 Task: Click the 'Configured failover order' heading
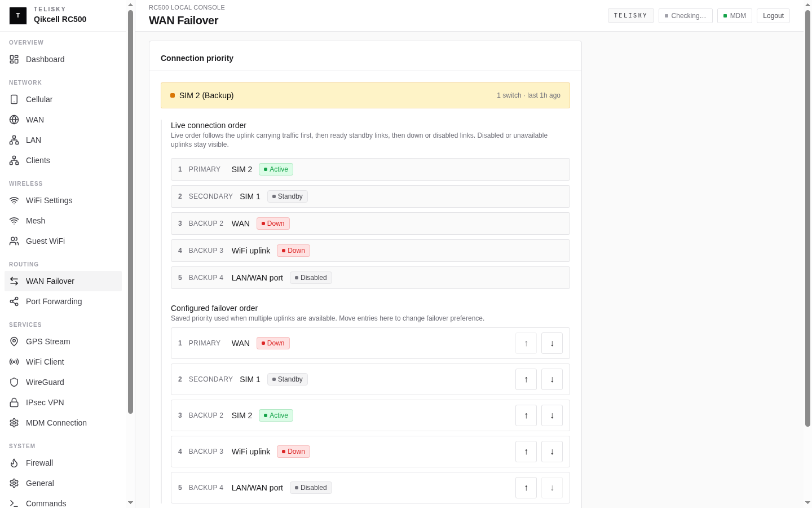214,308
